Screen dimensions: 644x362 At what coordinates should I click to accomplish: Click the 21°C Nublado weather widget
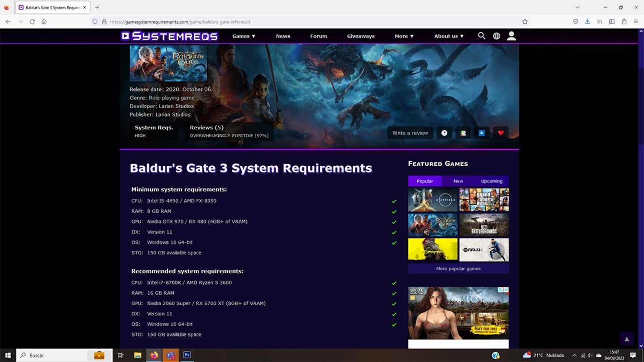click(543, 355)
